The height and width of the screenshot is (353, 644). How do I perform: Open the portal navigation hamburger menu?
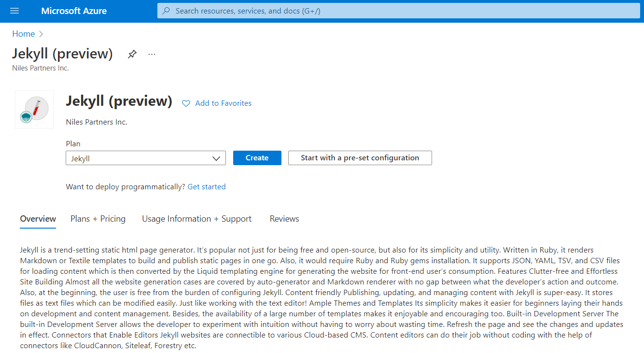tap(14, 11)
